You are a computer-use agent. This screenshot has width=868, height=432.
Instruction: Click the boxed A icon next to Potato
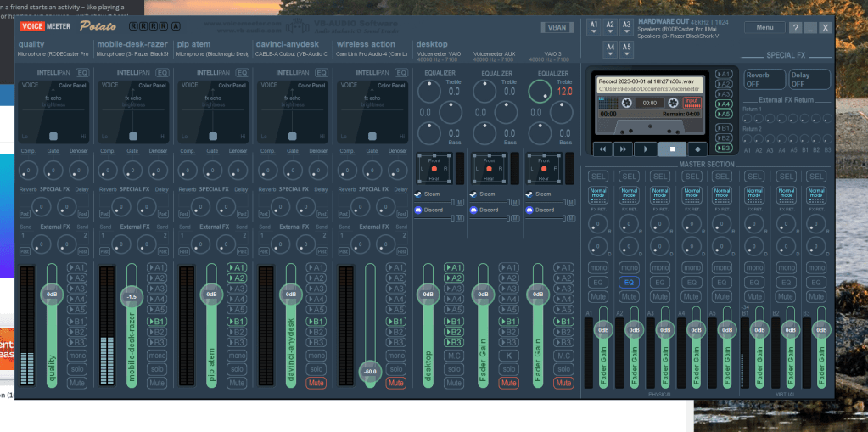(176, 26)
